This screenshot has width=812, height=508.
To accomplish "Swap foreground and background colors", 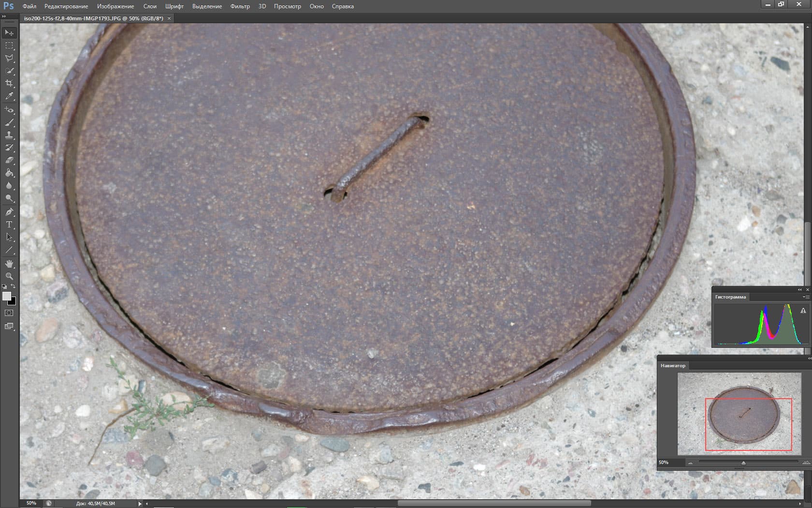I will (x=14, y=286).
